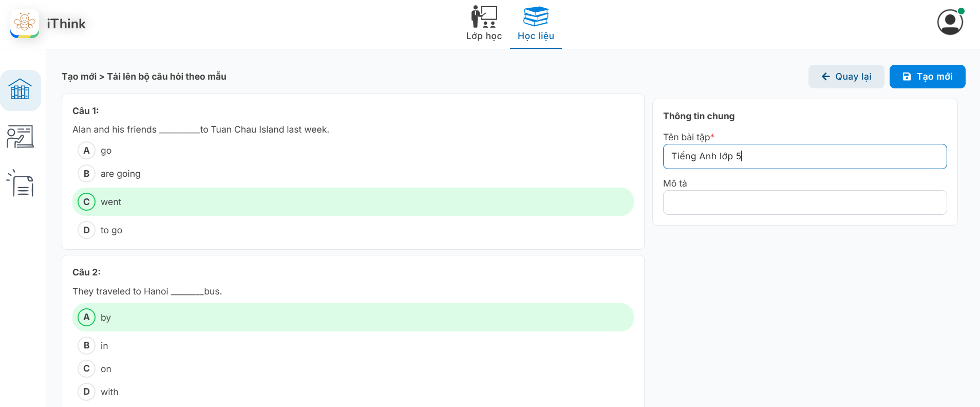The width and height of the screenshot is (980, 407).
Task: Open the Học liệu books icon
Action: (536, 17)
